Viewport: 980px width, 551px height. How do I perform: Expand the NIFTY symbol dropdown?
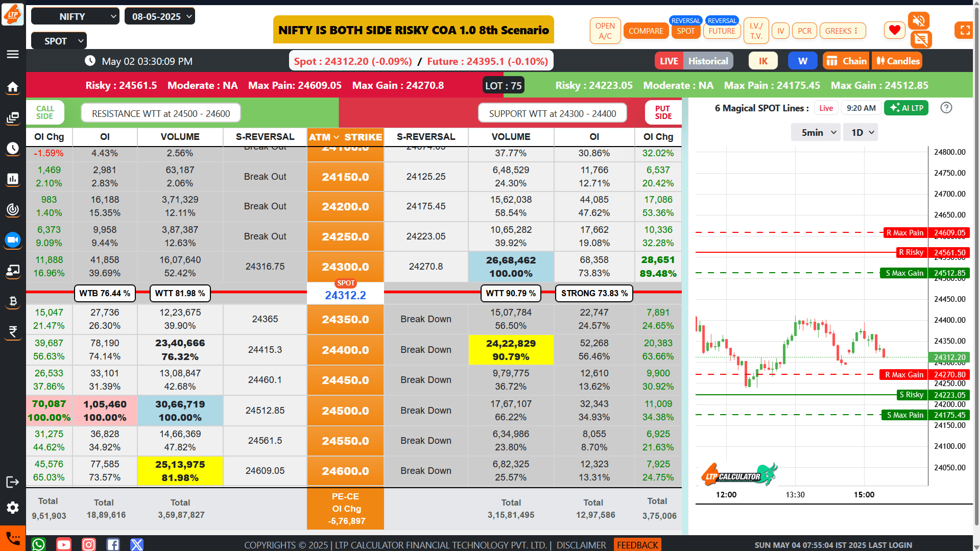coord(75,16)
